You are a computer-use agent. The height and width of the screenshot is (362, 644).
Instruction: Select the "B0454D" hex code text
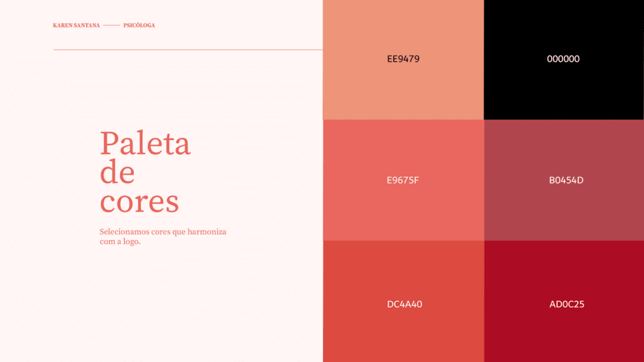566,180
